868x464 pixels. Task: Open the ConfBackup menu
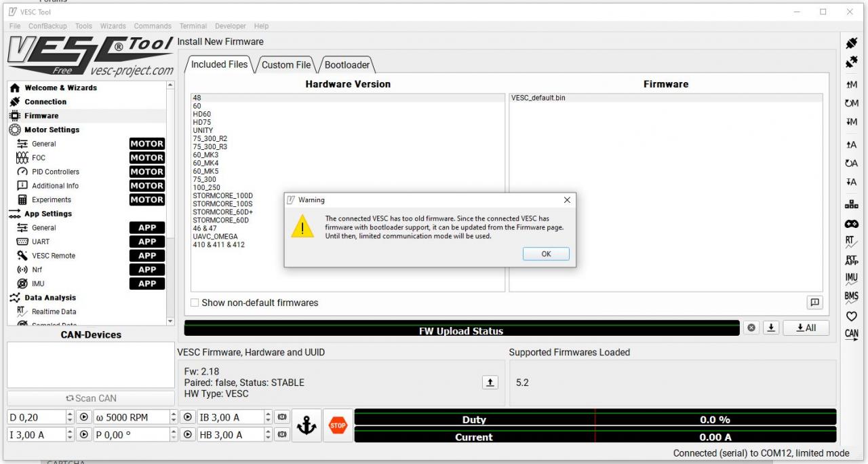click(x=47, y=26)
